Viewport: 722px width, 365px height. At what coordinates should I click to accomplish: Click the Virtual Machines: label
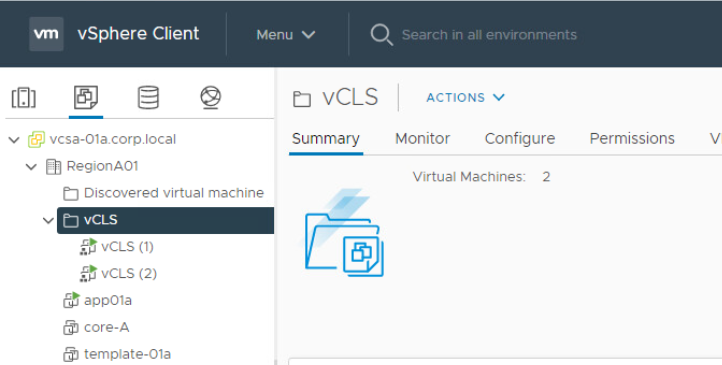469,177
